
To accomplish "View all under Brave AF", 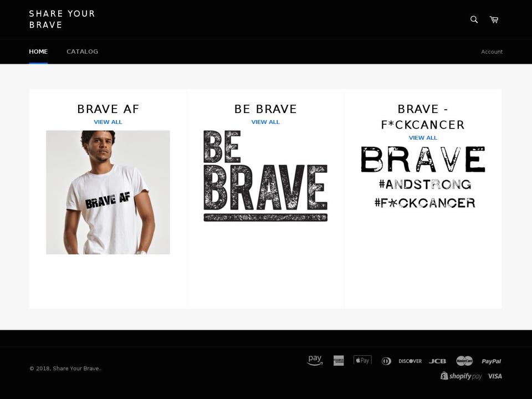I will tap(108, 122).
